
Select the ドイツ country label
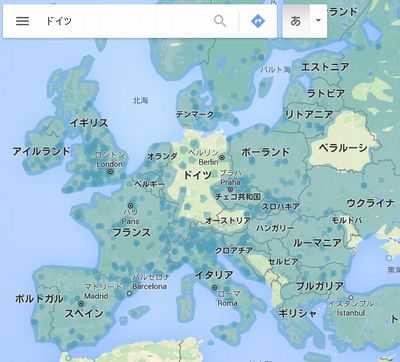pos(198,175)
